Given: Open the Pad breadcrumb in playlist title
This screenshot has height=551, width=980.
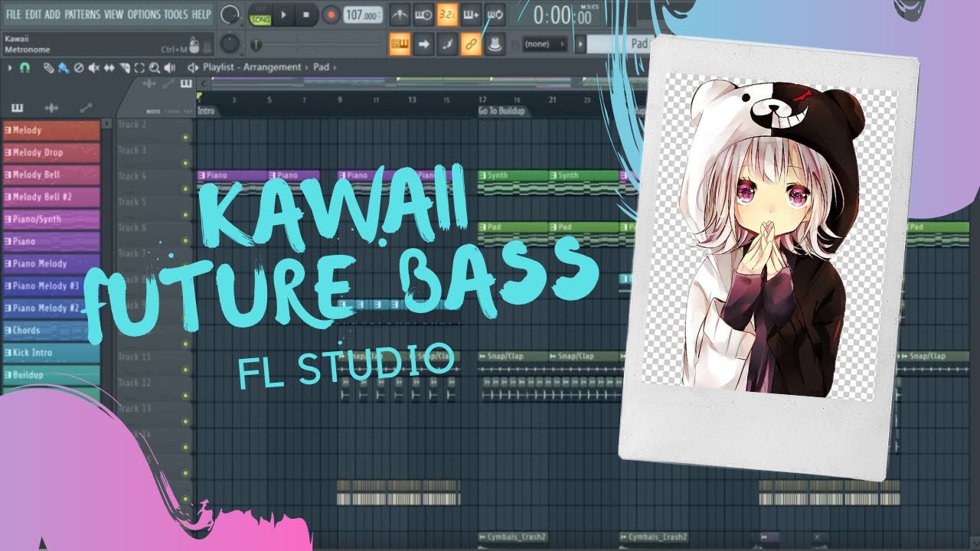Looking at the screenshot, I should click(x=322, y=67).
